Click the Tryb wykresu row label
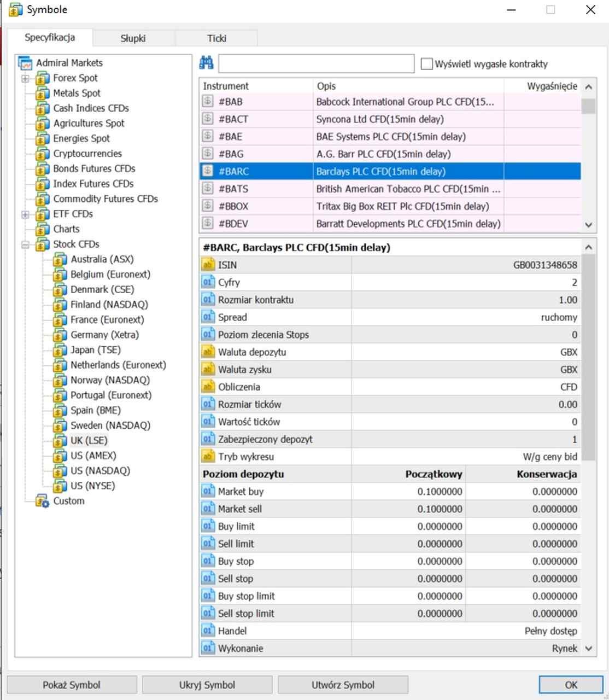Viewport: 609px width, 700px height. [246, 457]
